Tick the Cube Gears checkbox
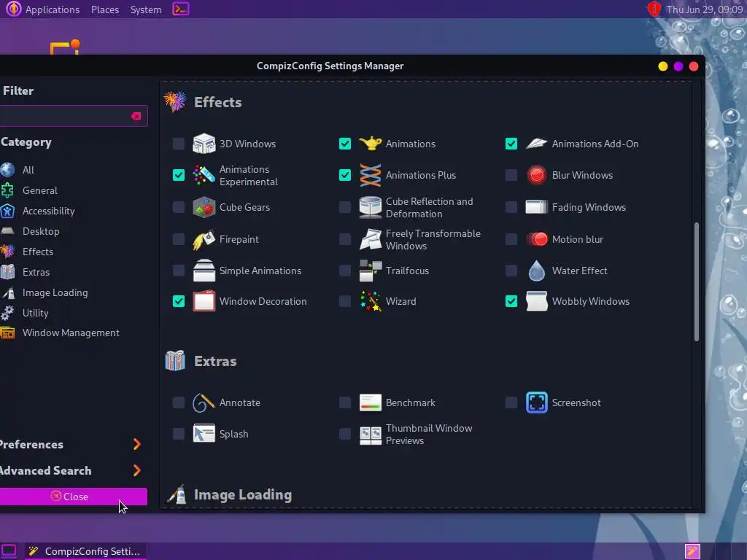Screen dimensions: 747x560 [x=179, y=207]
